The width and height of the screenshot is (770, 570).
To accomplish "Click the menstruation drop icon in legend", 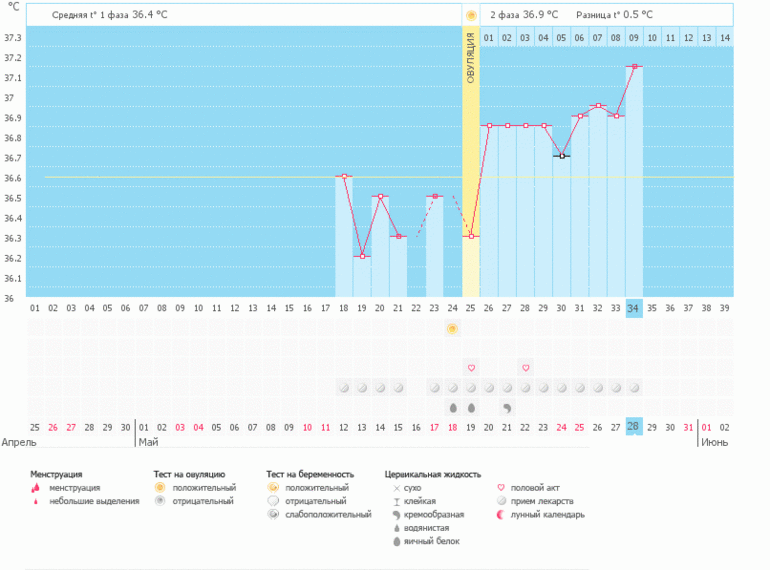I will [x=36, y=488].
